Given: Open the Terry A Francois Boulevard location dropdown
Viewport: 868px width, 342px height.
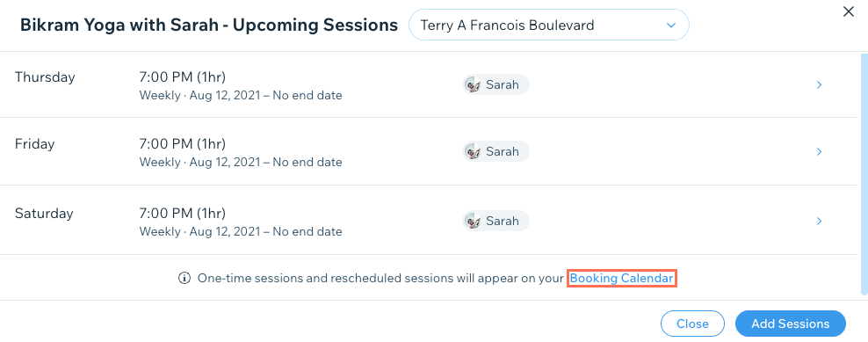Looking at the screenshot, I should click(548, 25).
